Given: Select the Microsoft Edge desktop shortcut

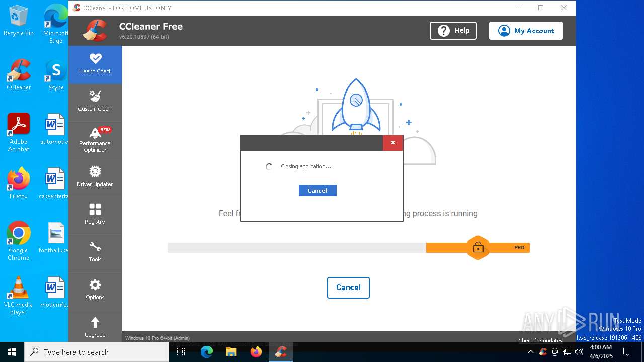Looking at the screenshot, I should coord(56,23).
